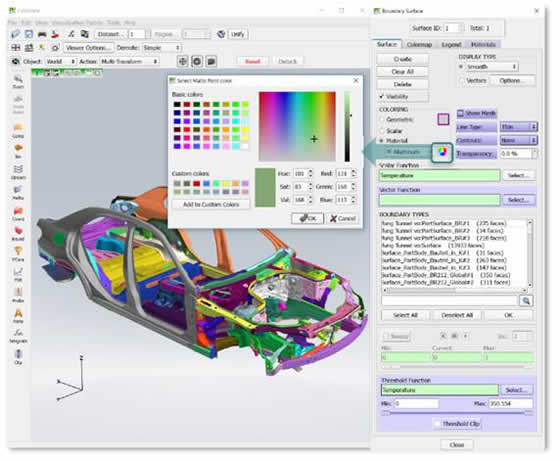The width and height of the screenshot is (560, 461).
Task: Open the Action Multi-Transform dropdown
Action: (x=129, y=61)
